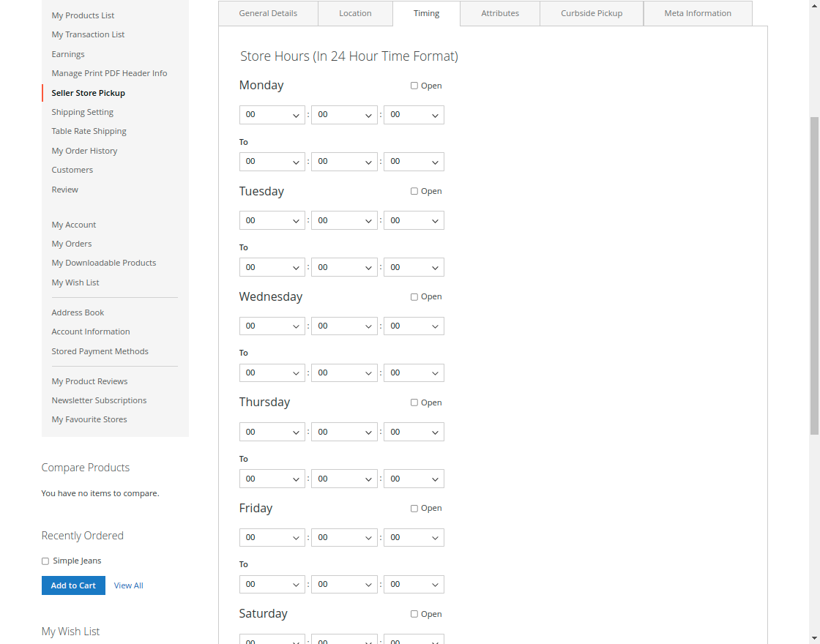Navigate to Stored Payment Methods
Viewport: 820px width, 644px height.
[100, 351]
